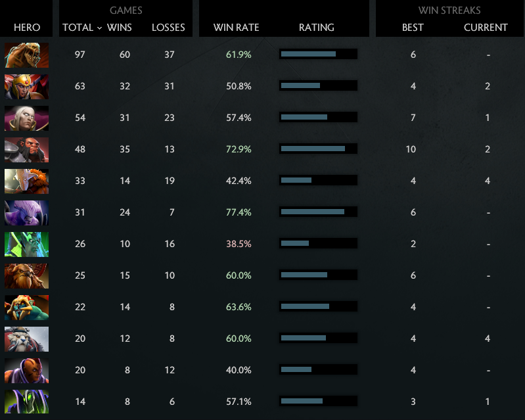Screen dimensions: 525x420
Task: Click total games value 54
Action: pos(80,118)
